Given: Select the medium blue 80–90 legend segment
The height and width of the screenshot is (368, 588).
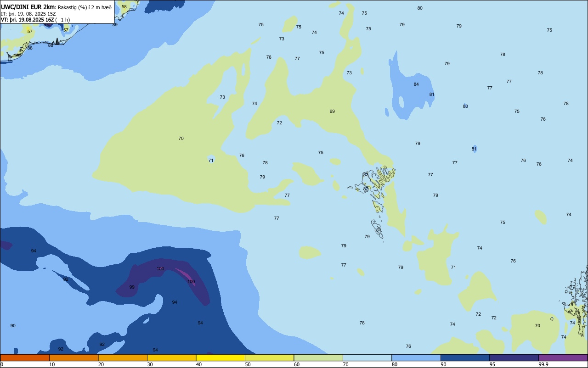Looking at the screenshot, I should click(x=416, y=357).
